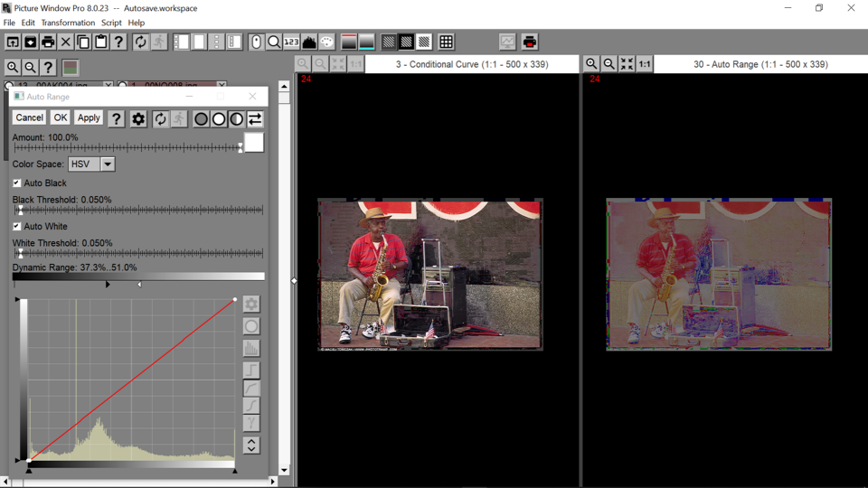
Task: Click the white Amount mask swatch
Action: click(x=254, y=143)
